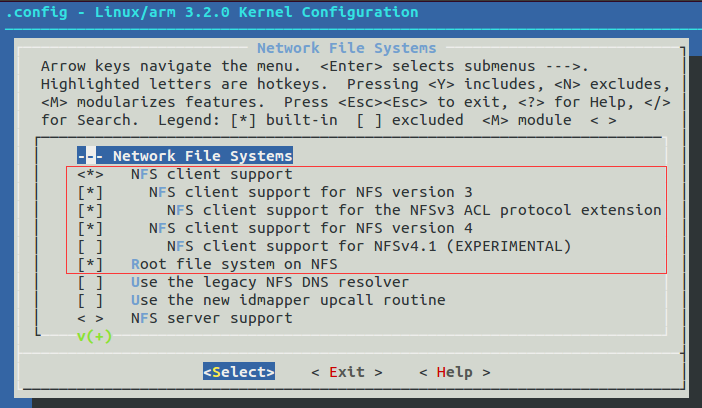This screenshot has width=702, height=408.
Task: Enable legacy NFS DNS resolver checkbox
Action: click(x=90, y=283)
